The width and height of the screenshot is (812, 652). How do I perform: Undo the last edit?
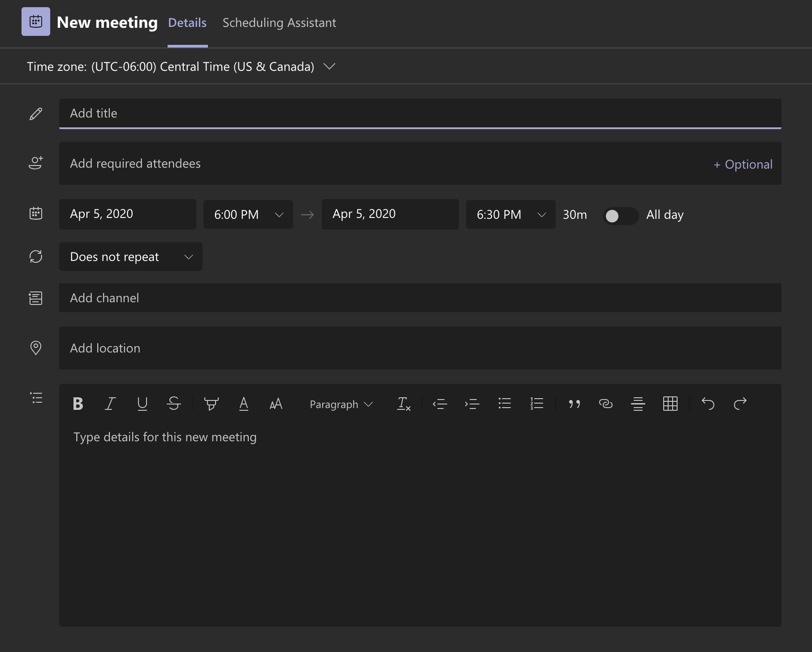coord(708,404)
